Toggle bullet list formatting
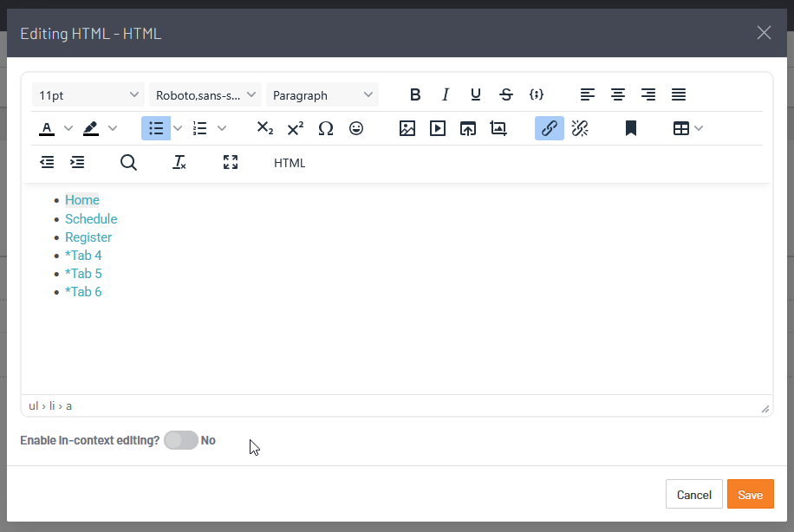 pyautogui.click(x=156, y=128)
